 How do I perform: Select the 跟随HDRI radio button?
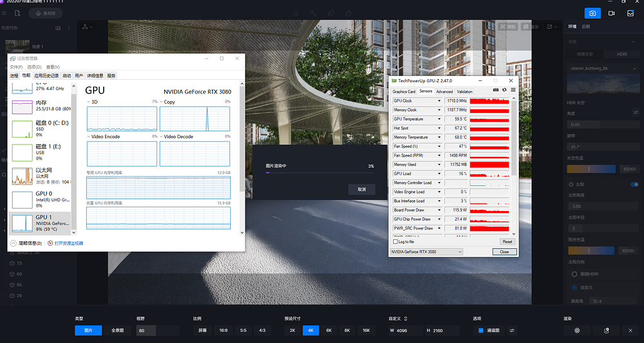pyautogui.click(x=575, y=274)
